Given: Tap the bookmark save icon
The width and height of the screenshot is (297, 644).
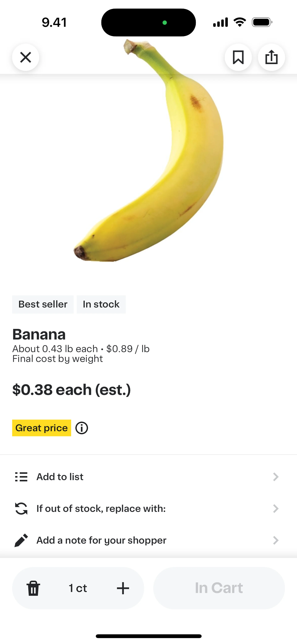Looking at the screenshot, I should [x=238, y=57].
